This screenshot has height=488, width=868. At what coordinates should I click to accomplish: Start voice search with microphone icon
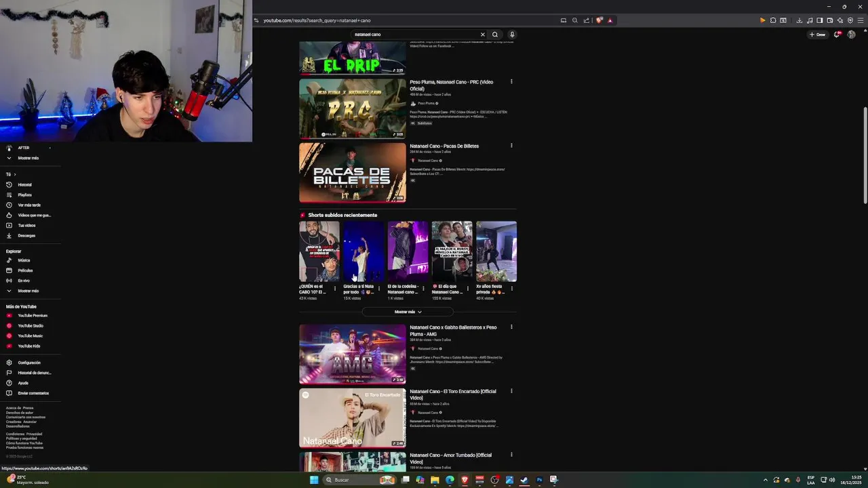point(512,35)
